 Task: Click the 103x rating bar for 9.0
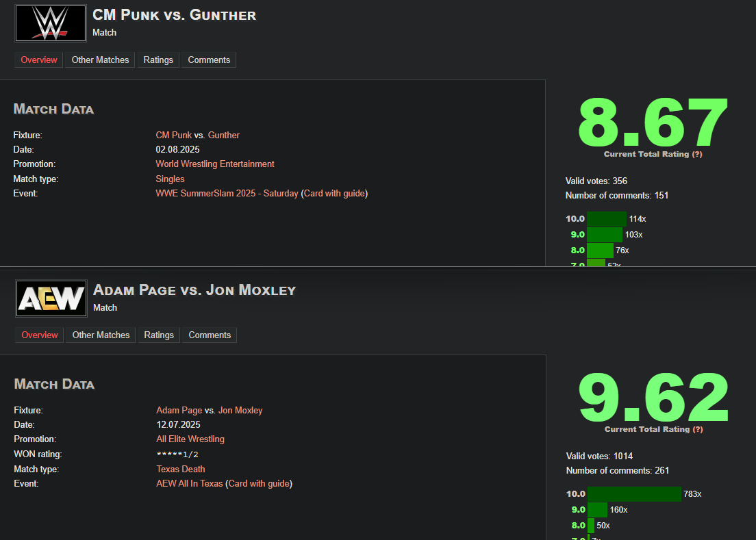point(605,235)
